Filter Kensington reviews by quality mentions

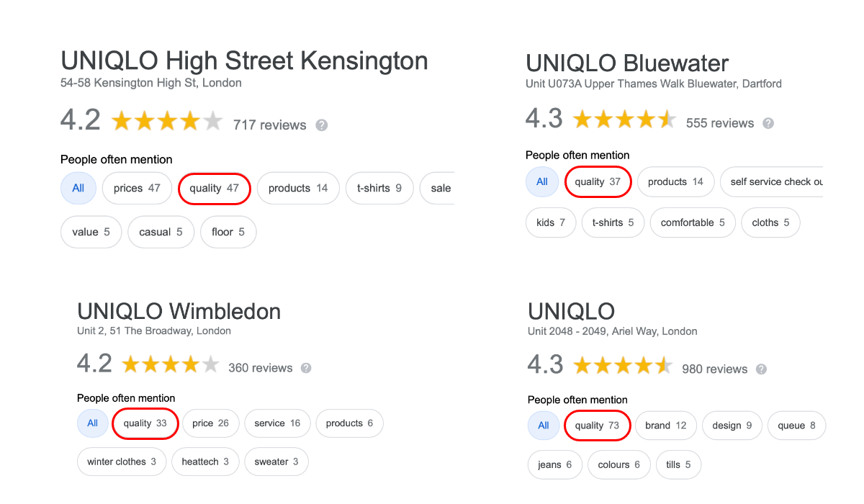(x=214, y=188)
